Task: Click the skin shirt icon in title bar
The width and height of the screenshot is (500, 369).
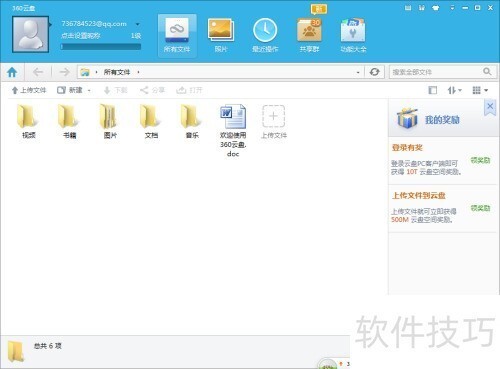Action: point(436,8)
